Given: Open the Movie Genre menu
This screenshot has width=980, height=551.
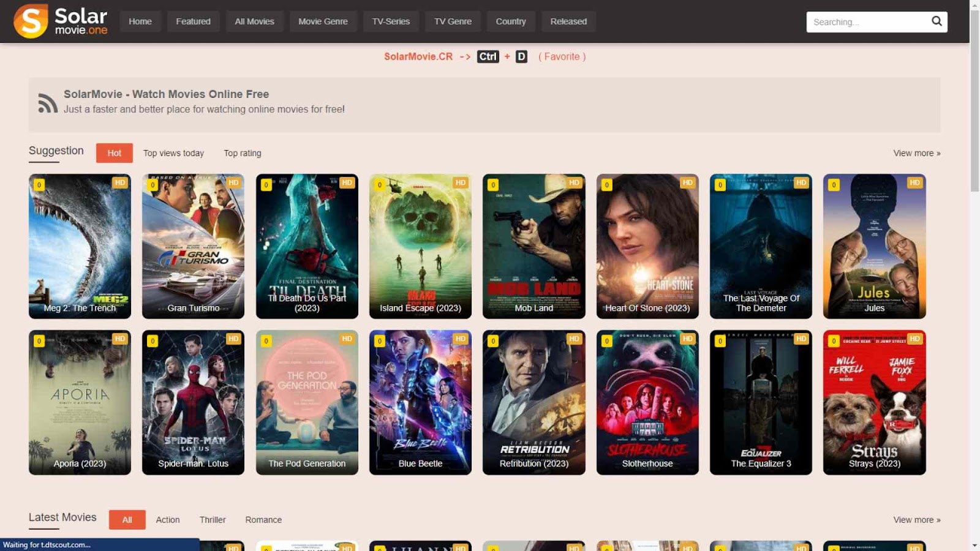Looking at the screenshot, I should click(323, 21).
